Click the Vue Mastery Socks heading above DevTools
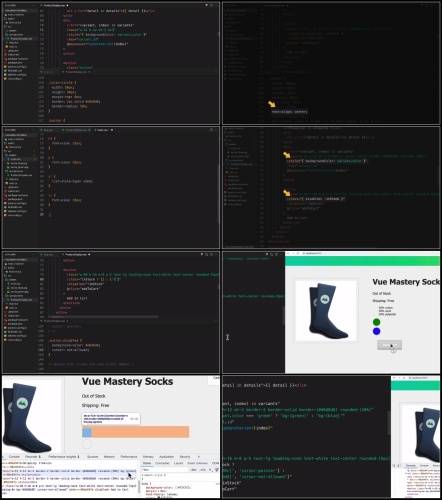 (x=127, y=381)
